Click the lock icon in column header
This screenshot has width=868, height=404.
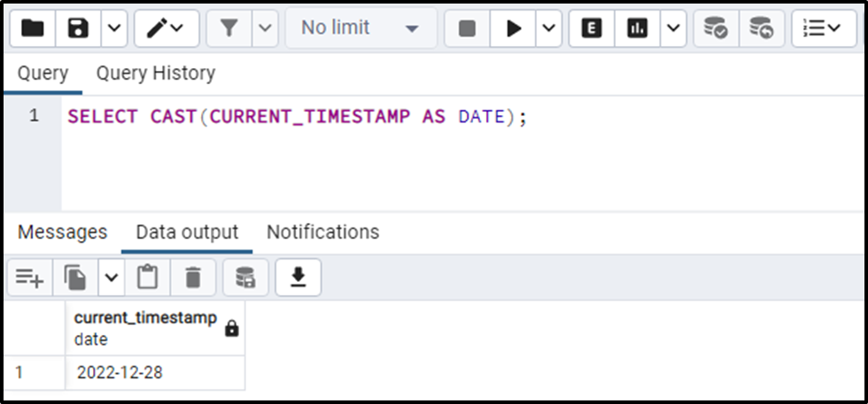point(232,330)
